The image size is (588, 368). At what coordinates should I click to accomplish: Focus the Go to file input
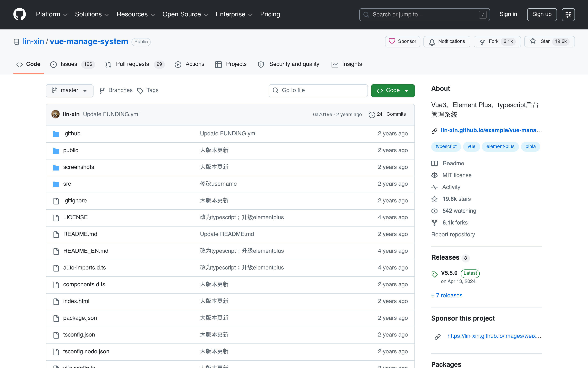(318, 91)
